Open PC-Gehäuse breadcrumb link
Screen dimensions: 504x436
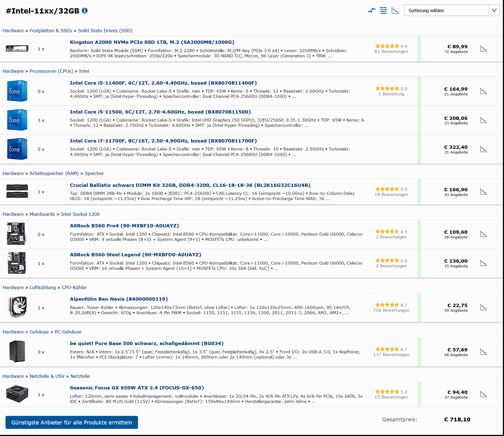[68, 332]
